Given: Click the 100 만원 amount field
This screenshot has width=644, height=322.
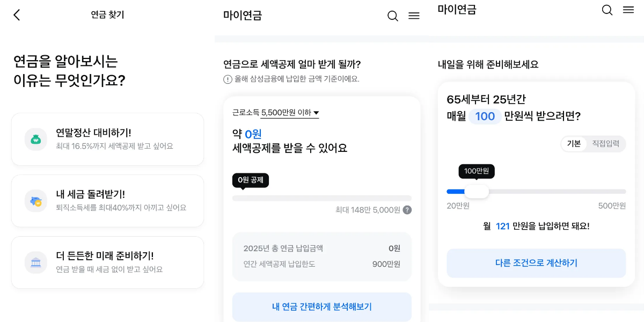Looking at the screenshot, I should point(485,116).
